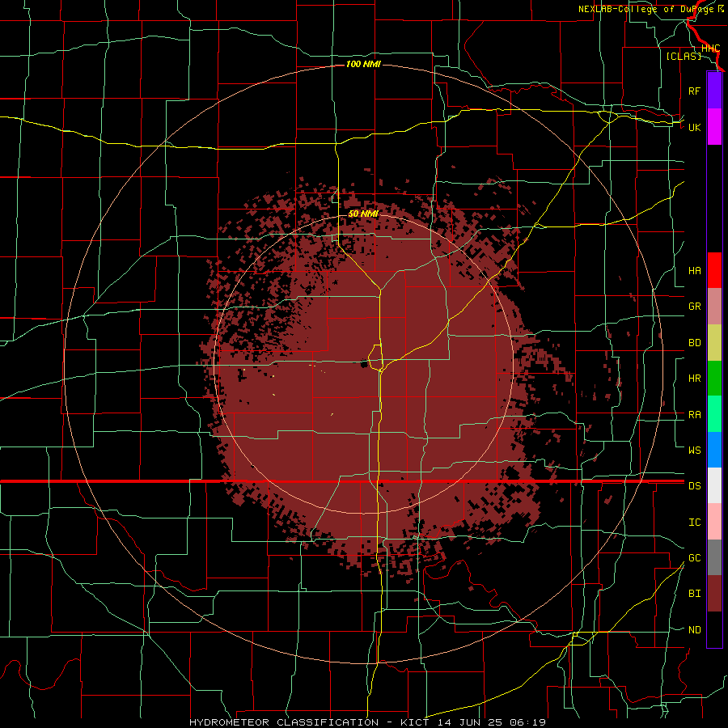This screenshot has height=728, width=728.
Task: Click the GC legend label
Action: (694, 558)
